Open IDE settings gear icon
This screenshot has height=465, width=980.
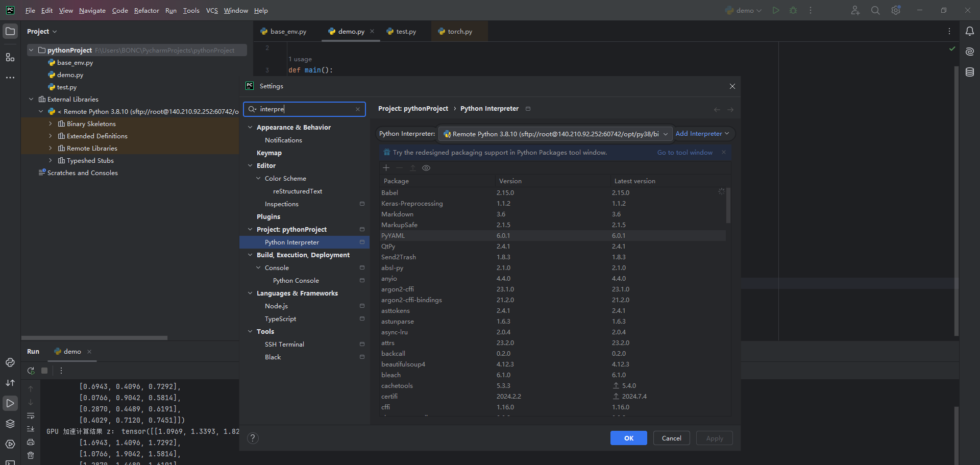pos(896,10)
